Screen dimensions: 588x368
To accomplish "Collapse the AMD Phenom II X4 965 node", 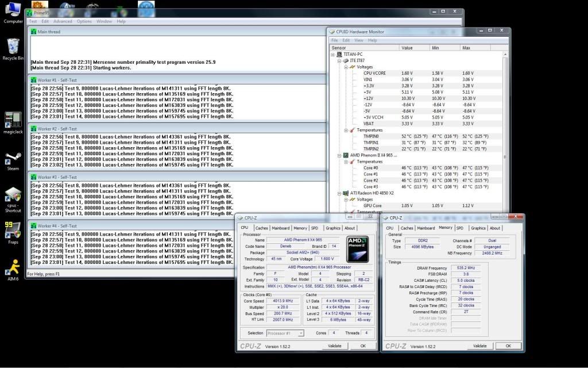I will tap(339, 155).
